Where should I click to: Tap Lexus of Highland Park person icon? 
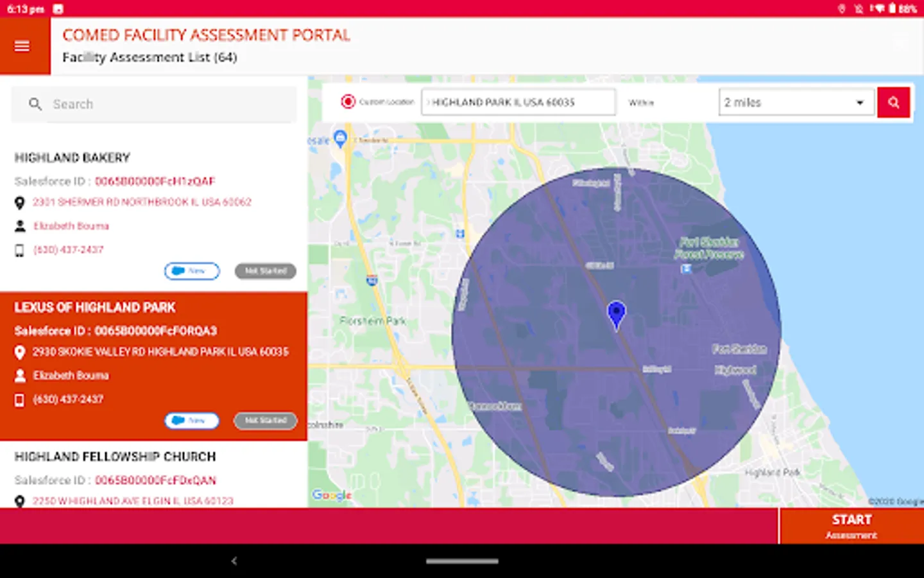pyautogui.click(x=20, y=376)
